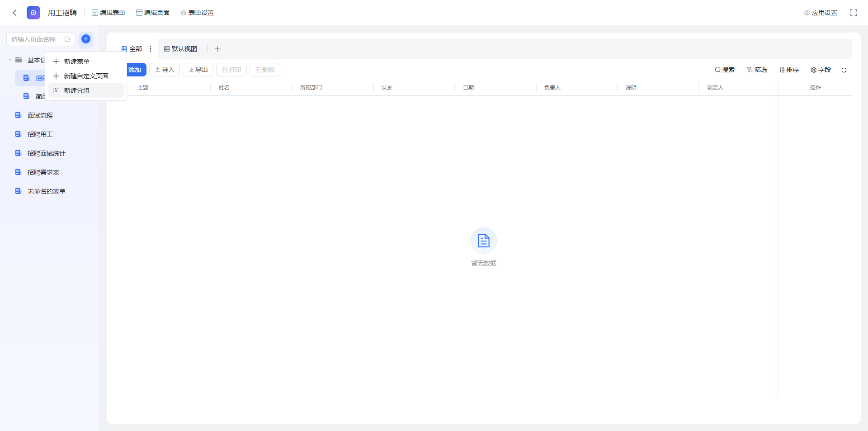
Task: Open the 招聘面试统计 page
Action: (x=47, y=153)
